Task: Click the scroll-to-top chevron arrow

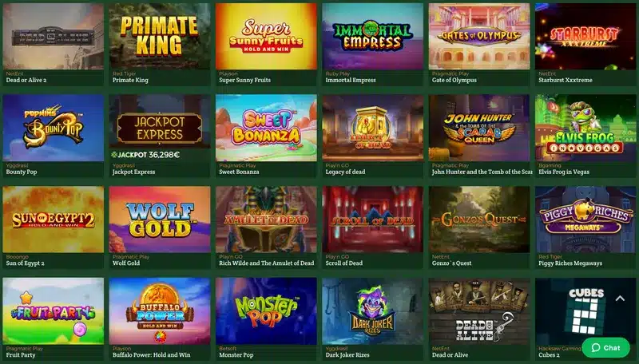Action: [x=620, y=299]
